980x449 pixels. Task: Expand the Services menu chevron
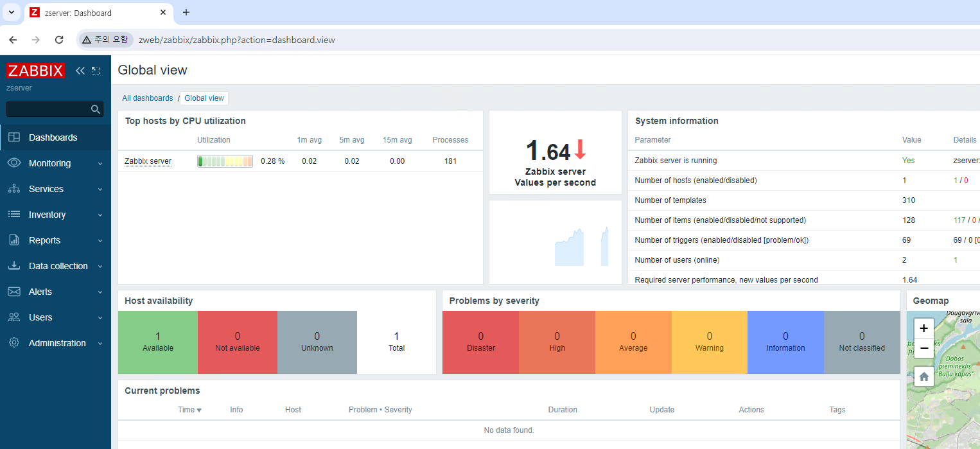pyautogui.click(x=100, y=189)
